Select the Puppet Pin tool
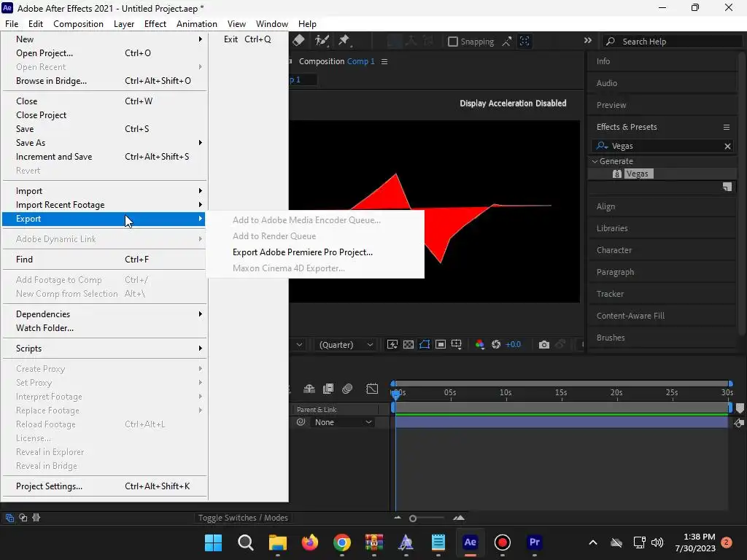 pyautogui.click(x=344, y=41)
